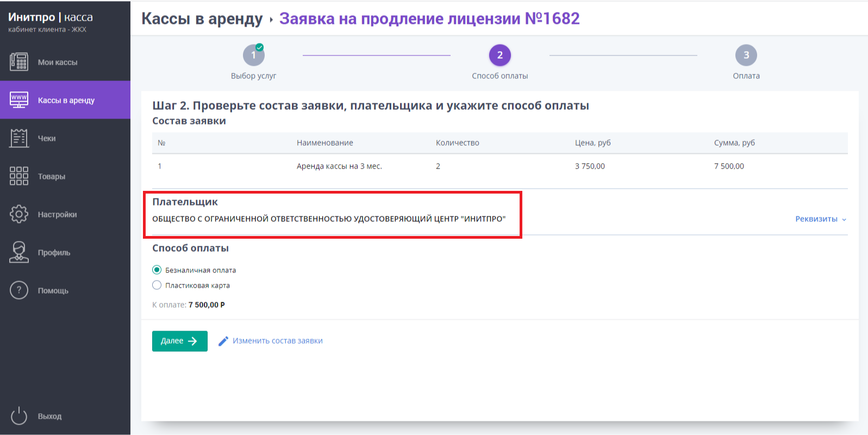
Task: Expand the Реквизиты dropdown
Action: tap(821, 219)
